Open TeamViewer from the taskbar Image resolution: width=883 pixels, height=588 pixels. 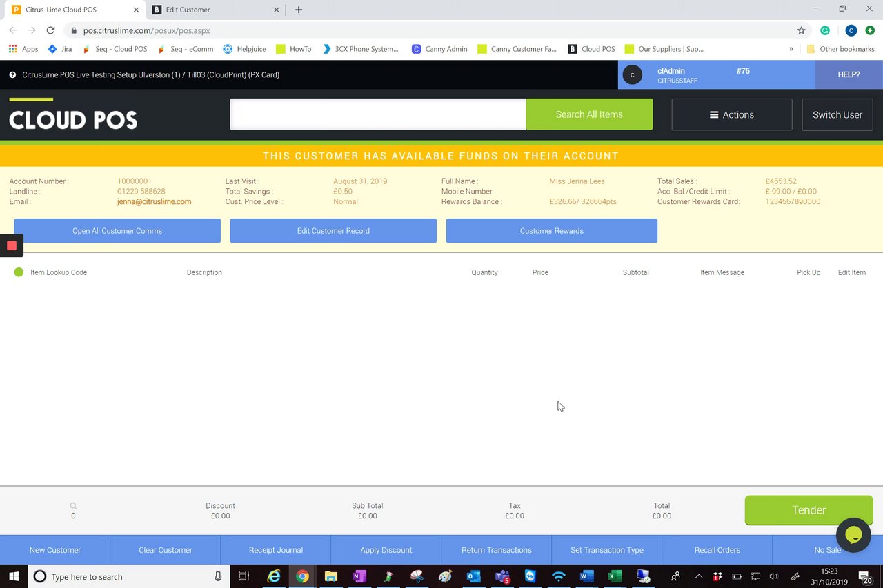(530, 576)
